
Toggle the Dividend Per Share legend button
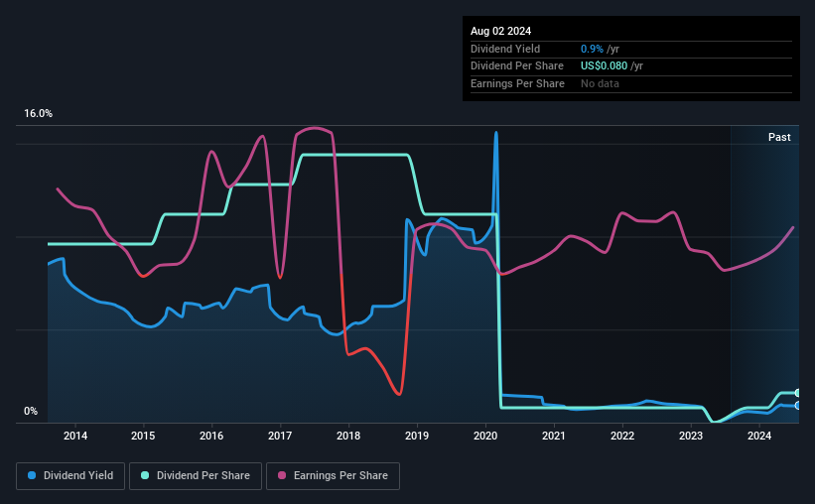click(196, 476)
